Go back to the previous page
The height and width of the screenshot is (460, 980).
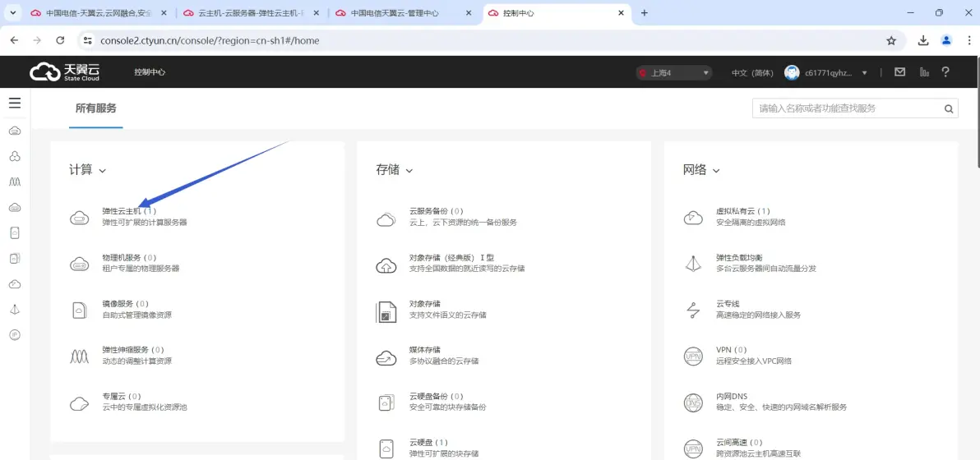[x=14, y=40]
